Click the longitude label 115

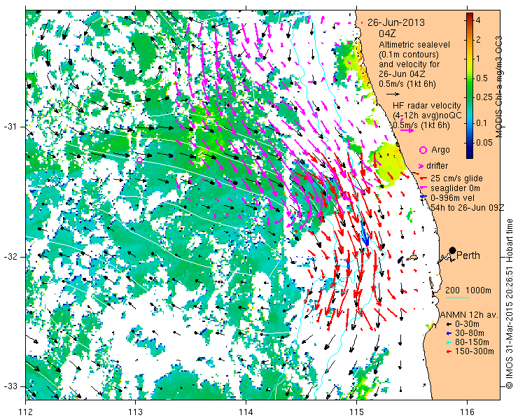(356, 412)
